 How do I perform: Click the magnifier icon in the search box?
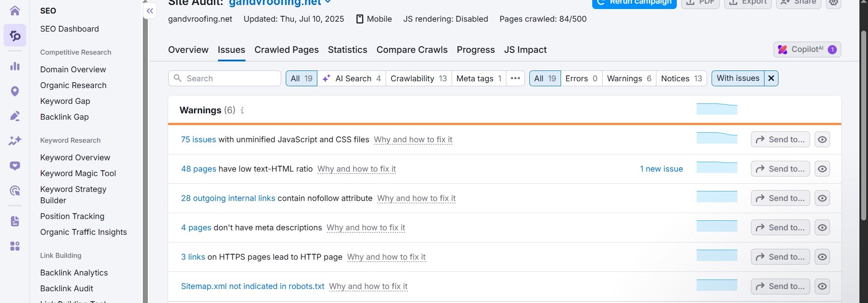pyautogui.click(x=178, y=78)
